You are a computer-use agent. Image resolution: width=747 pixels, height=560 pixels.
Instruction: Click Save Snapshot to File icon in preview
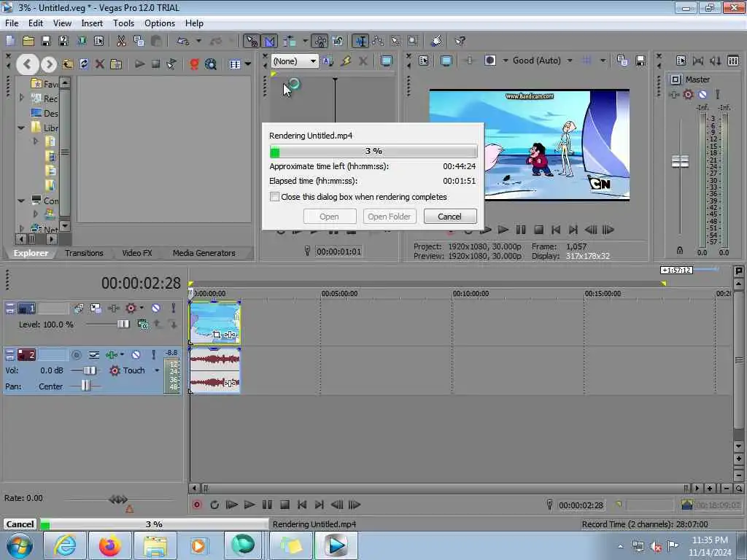640,61
